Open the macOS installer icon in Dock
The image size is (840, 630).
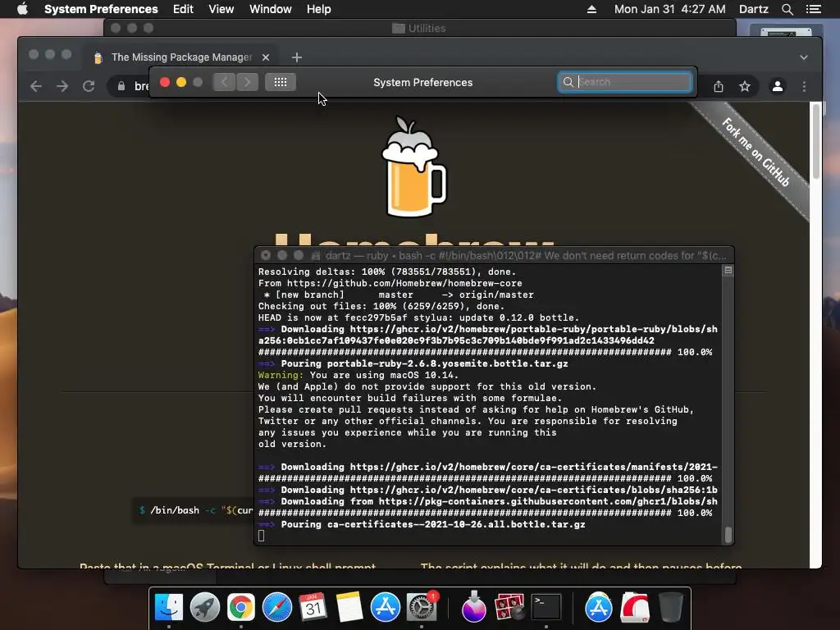pyautogui.click(x=473, y=607)
